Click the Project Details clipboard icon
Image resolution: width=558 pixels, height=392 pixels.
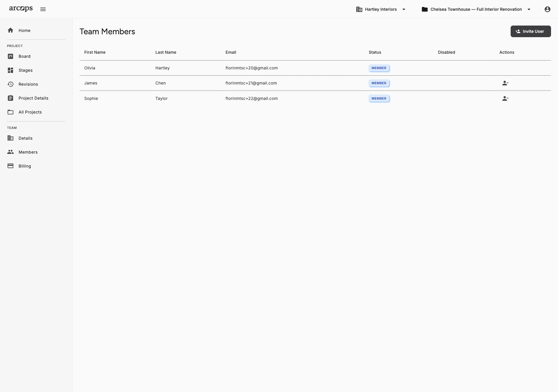(10, 98)
